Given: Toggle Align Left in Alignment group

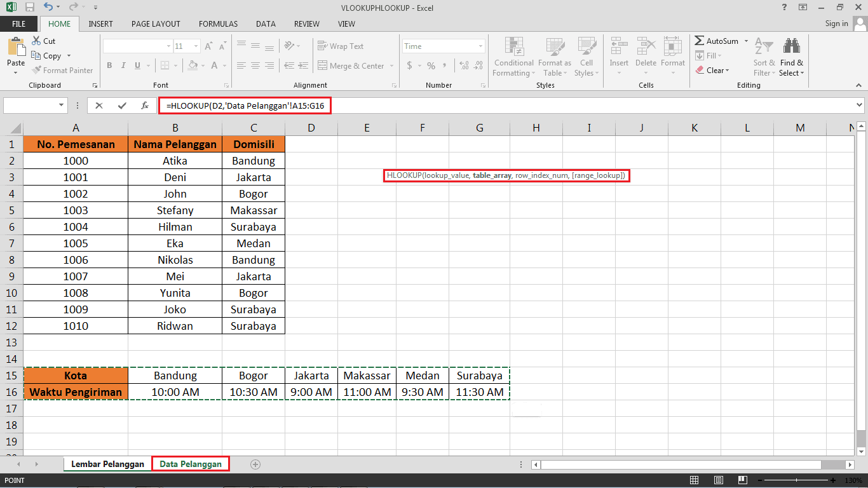Looking at the screenshot, I should (x=241, y=65).
